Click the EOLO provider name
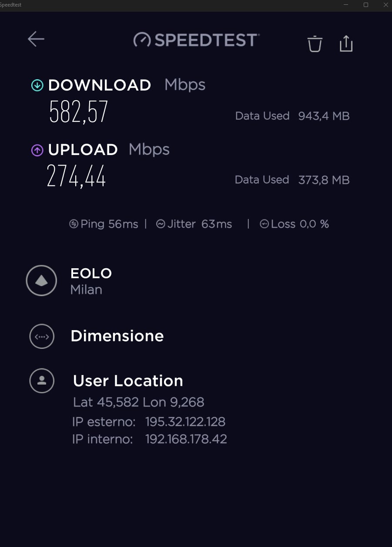This screenshot has height=547, width=392. [x=91, y=273]
